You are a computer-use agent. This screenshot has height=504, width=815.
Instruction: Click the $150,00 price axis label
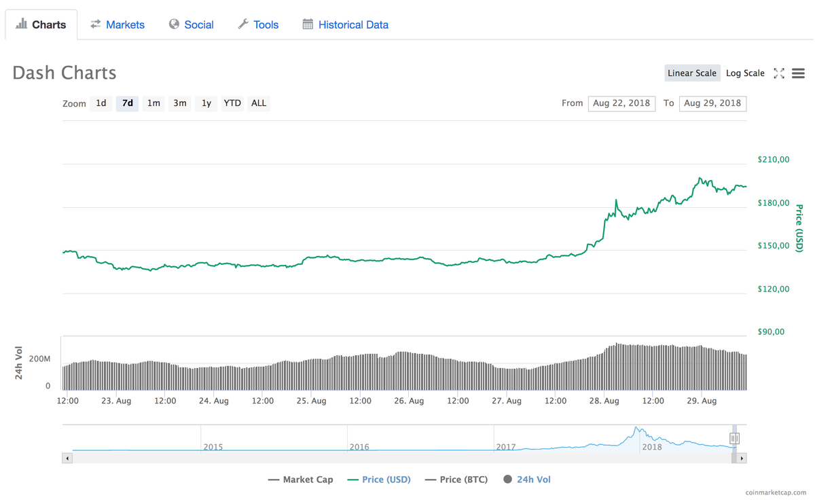774,246
